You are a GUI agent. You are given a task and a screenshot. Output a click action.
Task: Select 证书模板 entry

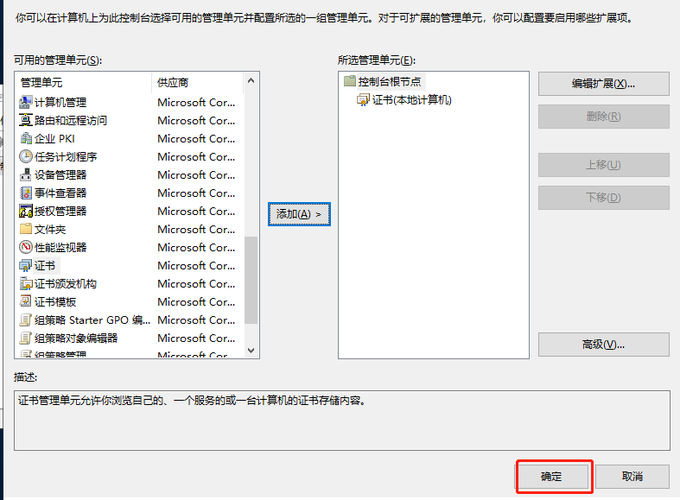point(55,302)
